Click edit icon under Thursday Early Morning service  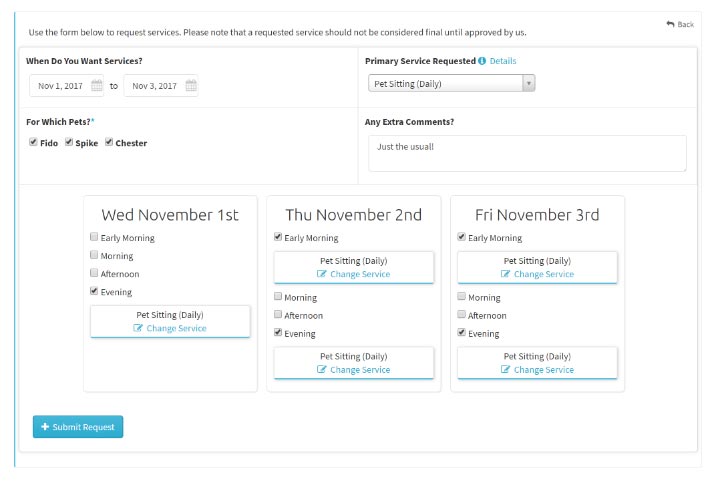[321, 274]
